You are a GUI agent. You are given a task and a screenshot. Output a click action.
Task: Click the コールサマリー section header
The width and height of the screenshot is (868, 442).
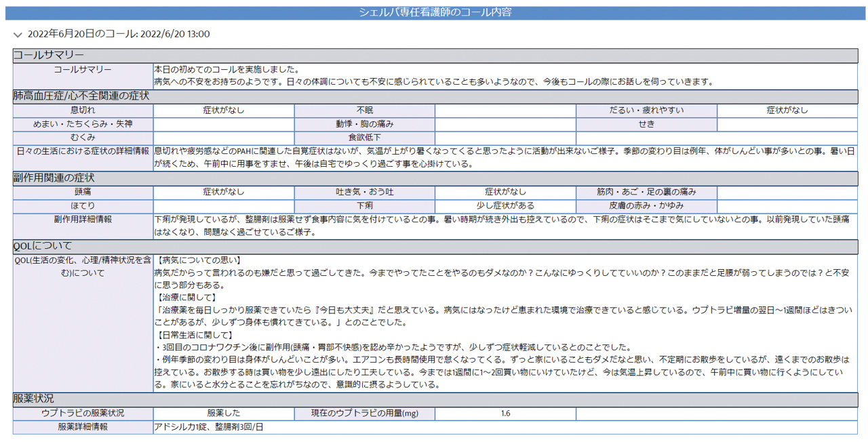coord(435,56)
